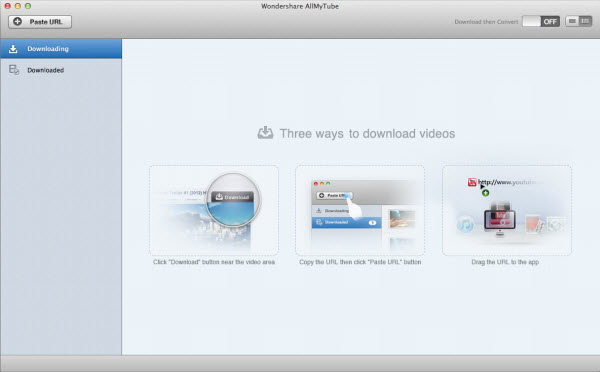Viewport: 600px width, 372px height.
Task: Toggle the Download then Convert switch
Action: pyautogui.click(x=541, y=21)
